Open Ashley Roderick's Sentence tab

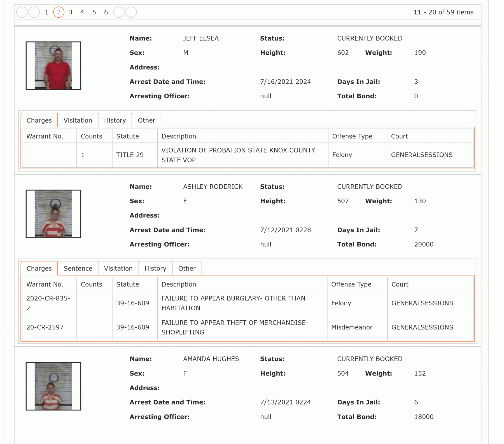[x=78, y=269]
